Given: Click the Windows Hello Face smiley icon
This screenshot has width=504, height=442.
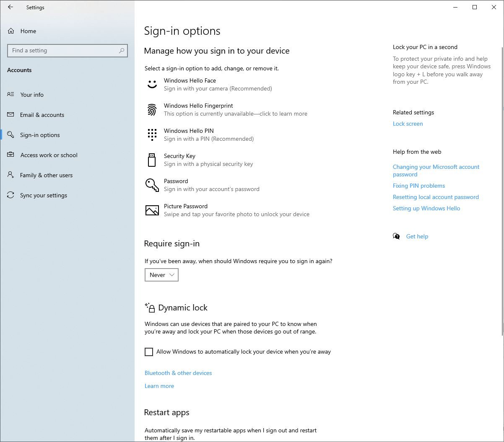Looking at the screenshot, I should coord(152,84).
